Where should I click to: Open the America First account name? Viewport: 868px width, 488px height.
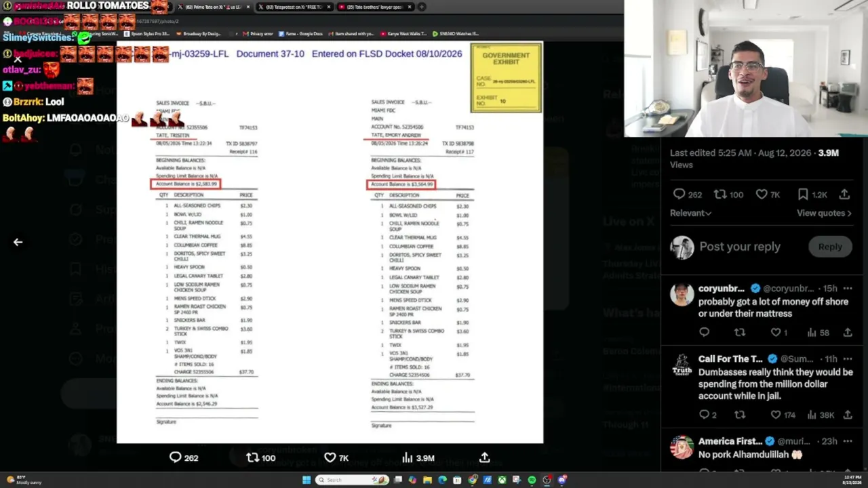pos(730,441)
